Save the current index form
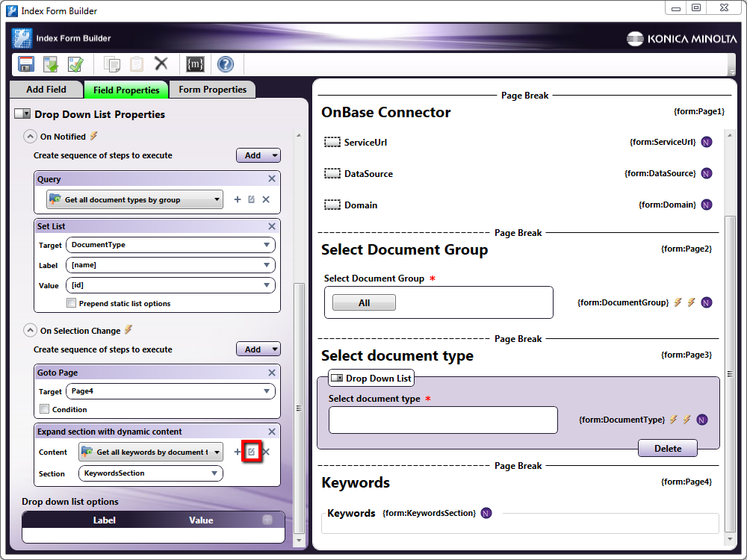747x560 pixels. (25, 64)
